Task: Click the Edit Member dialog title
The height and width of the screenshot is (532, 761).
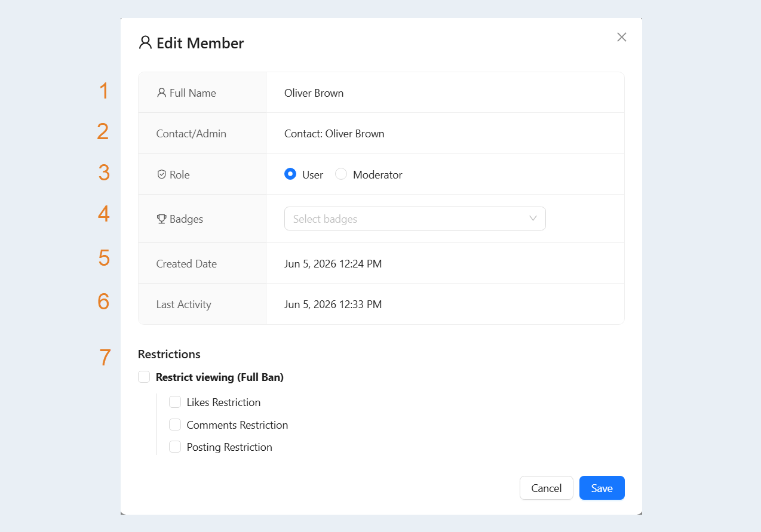Action: (x=200, y=43)
